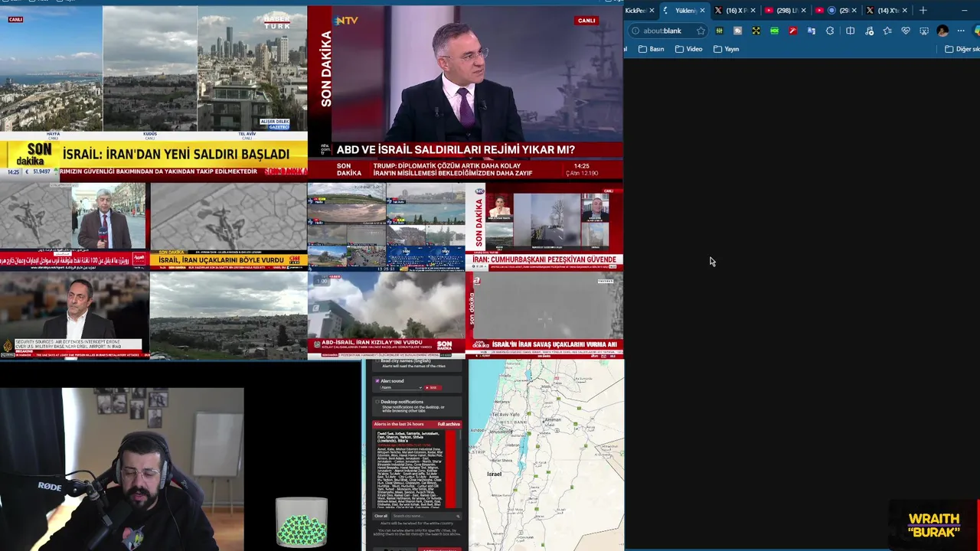This screenshot has height=551, width=980.
Task: Click Tel Aviv-Yafo on the map
Action: point(505,414)
